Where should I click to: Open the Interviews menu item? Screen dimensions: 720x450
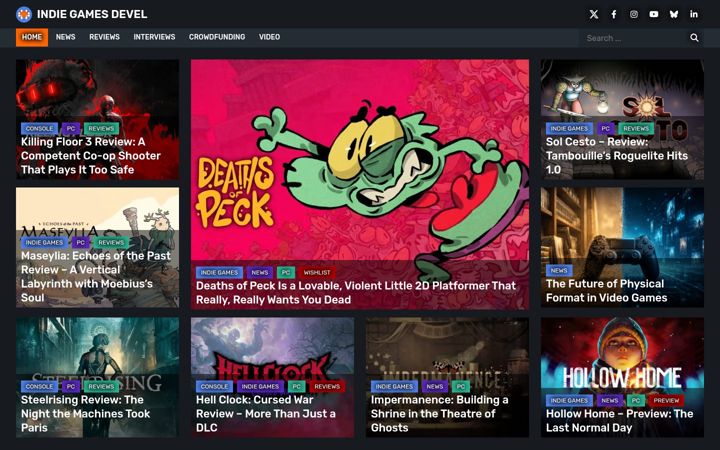click(x=154, y=37)
